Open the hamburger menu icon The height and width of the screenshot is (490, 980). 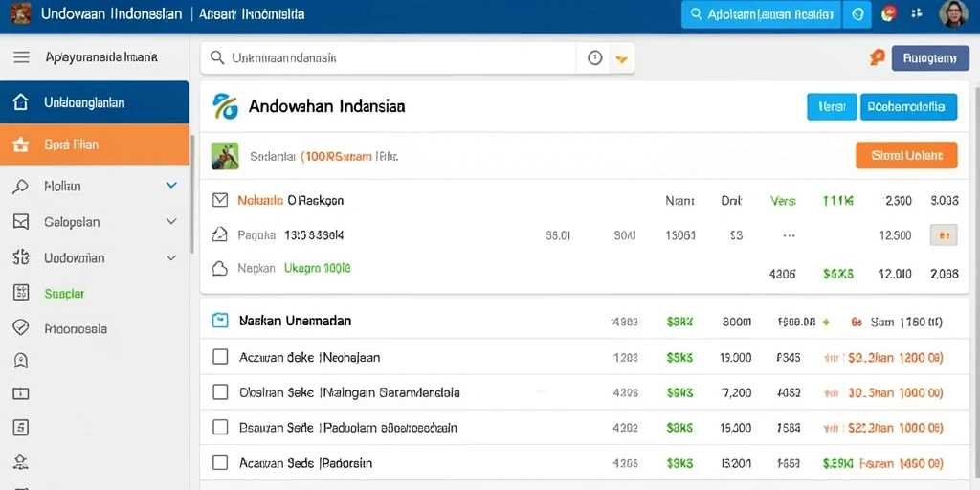click(x=21, y=57)
